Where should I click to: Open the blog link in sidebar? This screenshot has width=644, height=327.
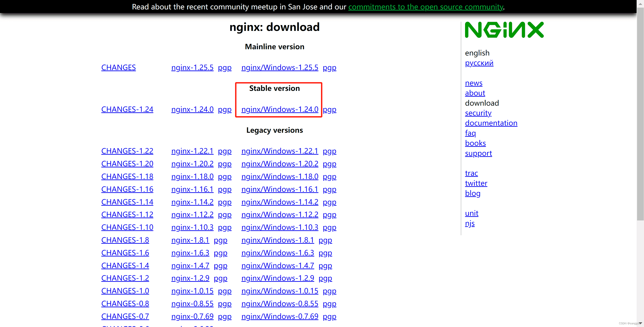(x=472, y=193)
